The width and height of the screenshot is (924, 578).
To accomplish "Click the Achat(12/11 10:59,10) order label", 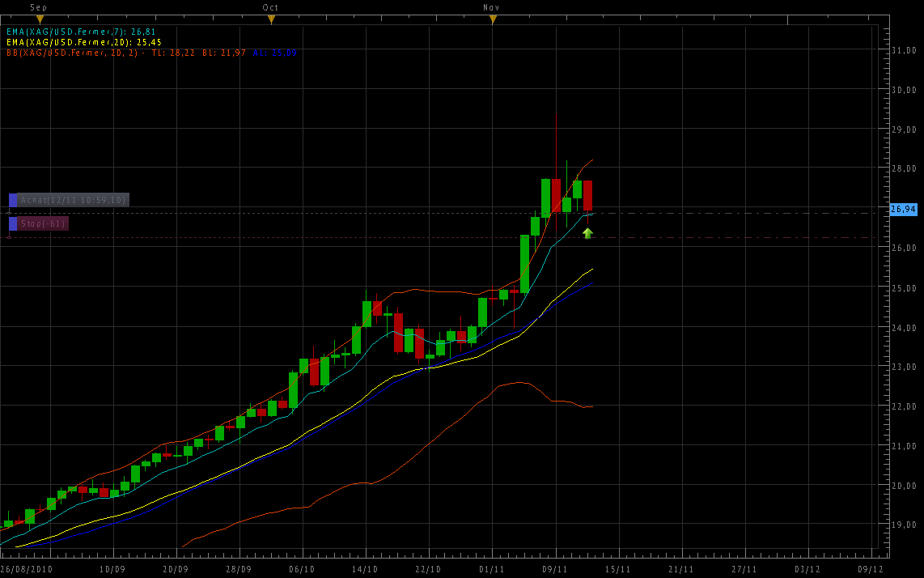I will point(73,200).
